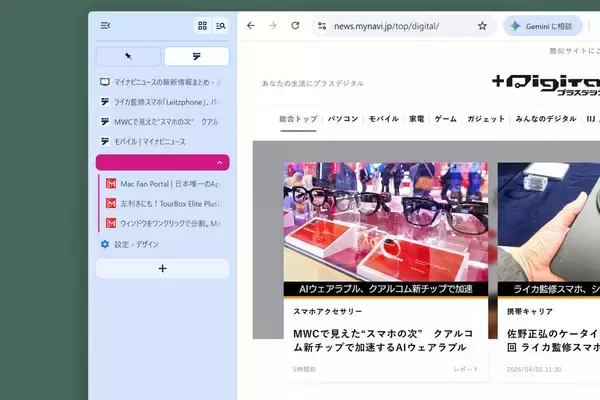Click the あなたの生活にプラスデジタル tagline

pos(313,83)
